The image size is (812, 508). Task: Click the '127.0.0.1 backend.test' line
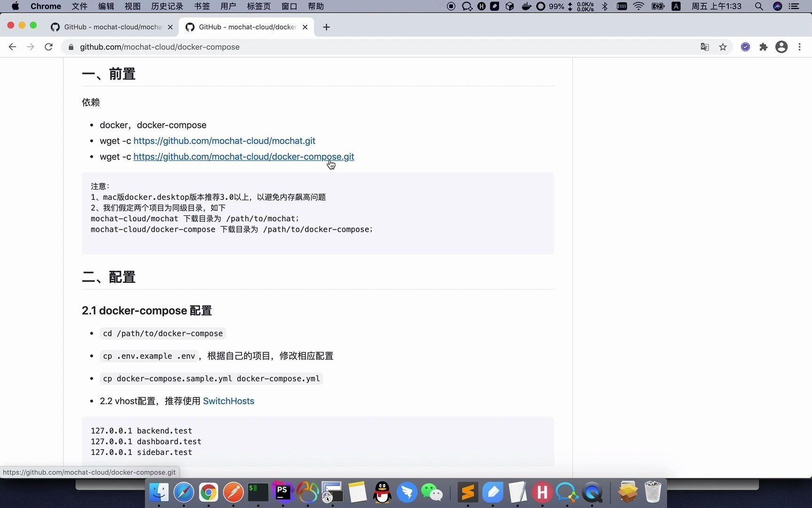(141, 431)
